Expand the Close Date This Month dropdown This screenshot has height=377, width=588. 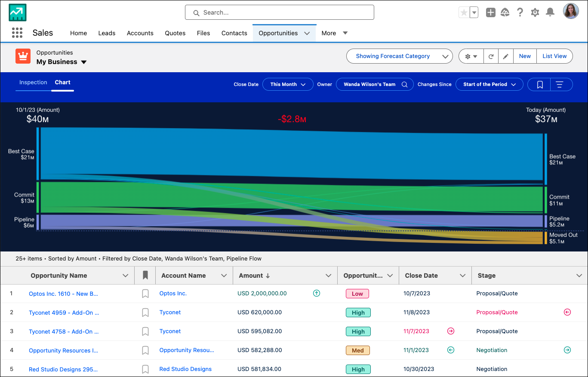[288, 85]
